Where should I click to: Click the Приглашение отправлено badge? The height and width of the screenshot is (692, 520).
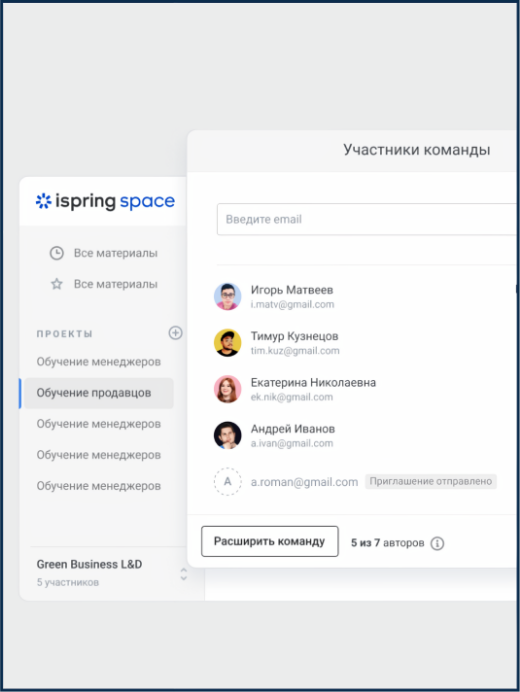[x=431, y=481]
